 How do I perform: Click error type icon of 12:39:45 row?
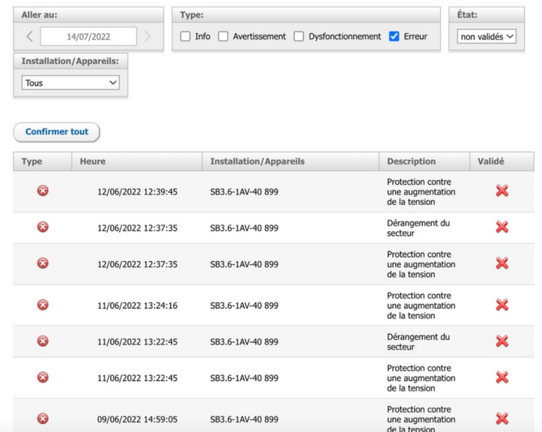click(x=43, y=190)
